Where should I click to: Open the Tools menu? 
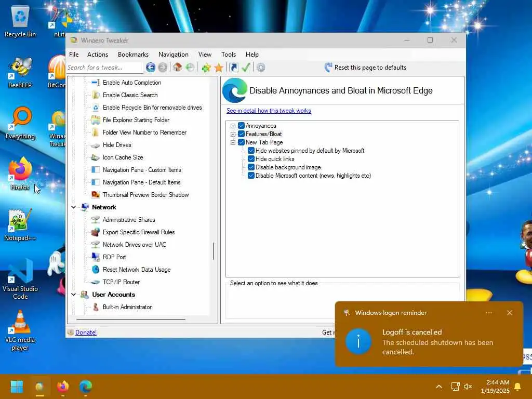coord(229,54)
